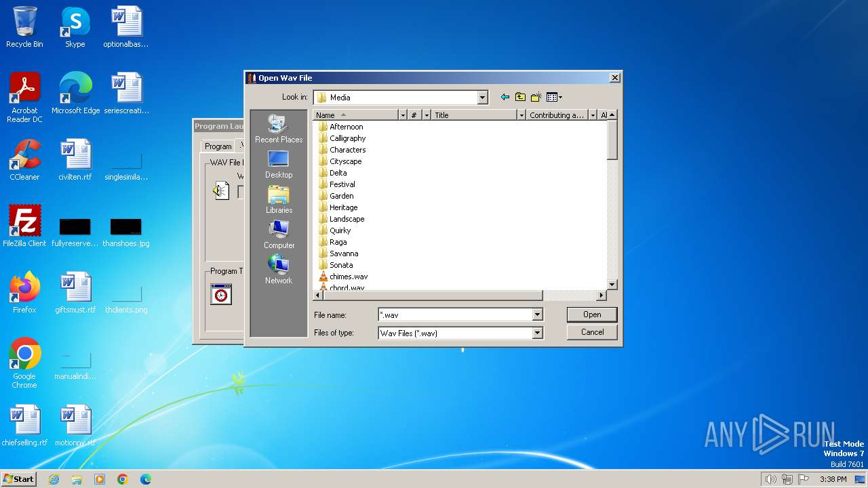Image resolution: width=868 pixels, height=488 pixels.
Task: Select giftsmust.rtf file on desktop
Action: [75, 293]
